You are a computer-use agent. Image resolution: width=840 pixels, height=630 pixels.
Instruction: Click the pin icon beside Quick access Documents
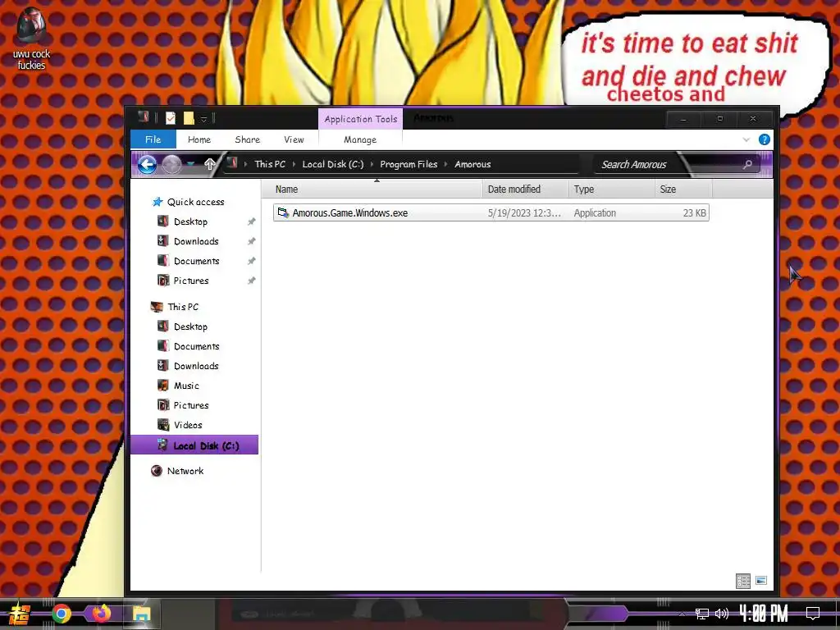251,261
